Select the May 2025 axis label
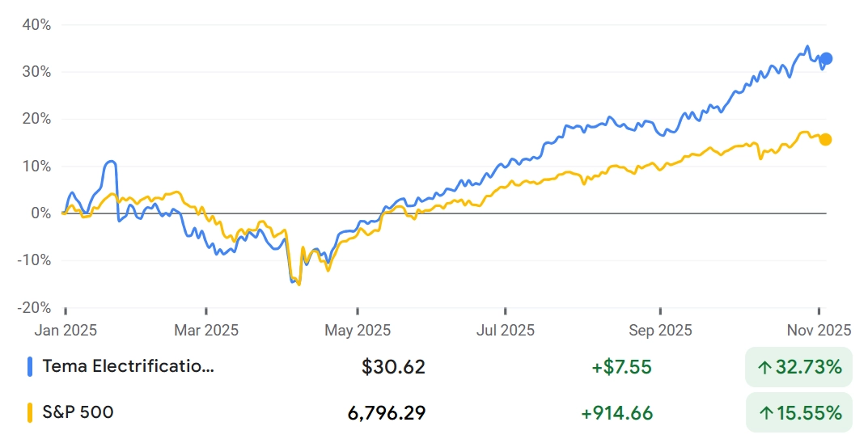 point(358,330)
